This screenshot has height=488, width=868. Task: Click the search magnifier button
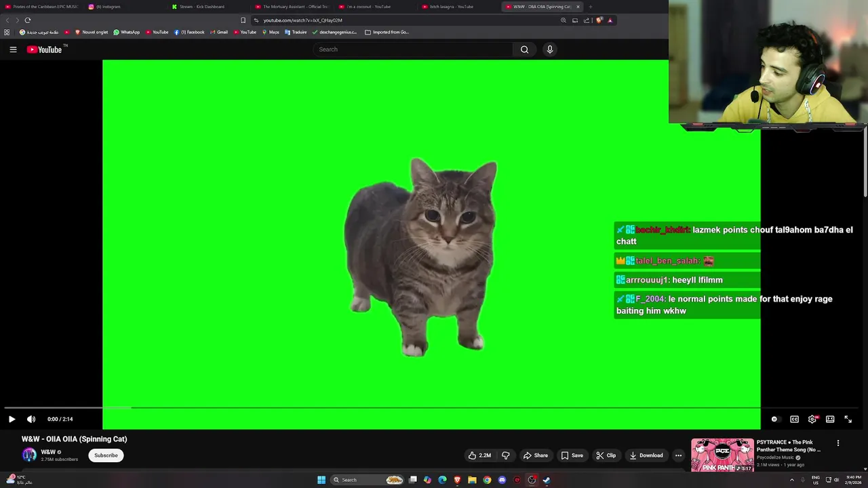tap(524, 49)
